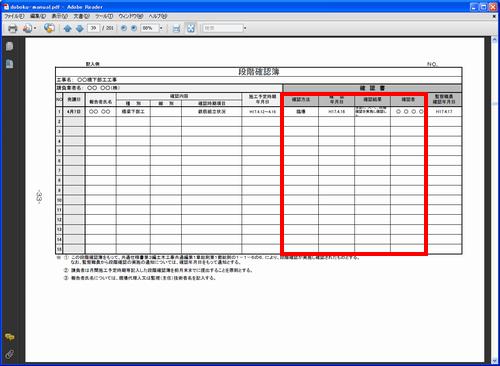Image resolution: width=500 pixels, height=366 pixels.
Task: Click the zoom in button
Action: [x=134, y=28]
